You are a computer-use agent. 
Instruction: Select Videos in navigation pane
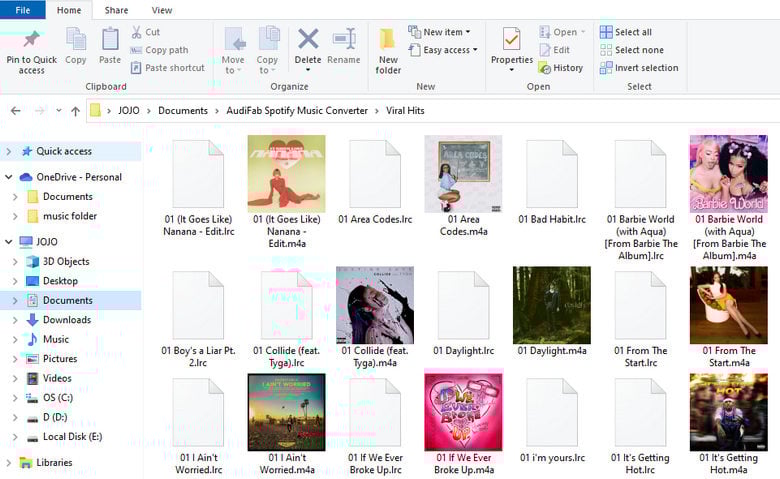(x=57, y=378)
